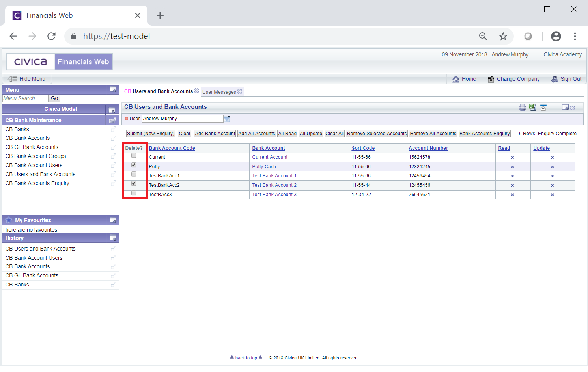Sort by Sort Code column header
This screenshot has width=588, height=372.
[x=363, y=148]
